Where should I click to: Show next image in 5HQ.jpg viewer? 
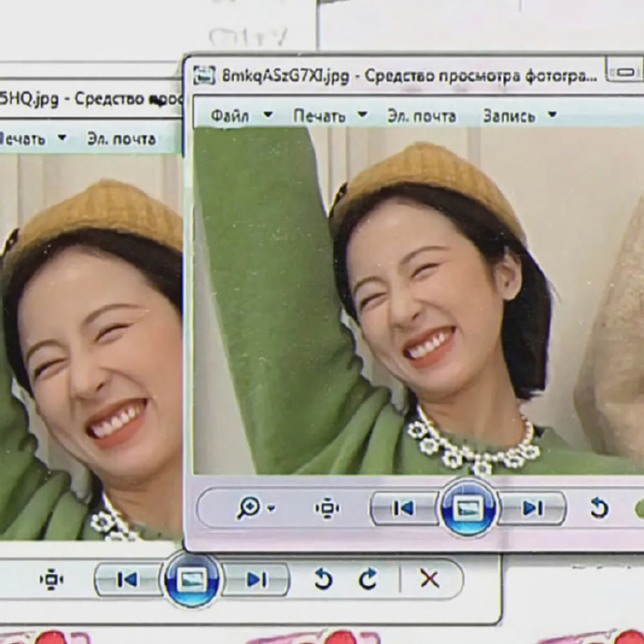pos(256,580)
